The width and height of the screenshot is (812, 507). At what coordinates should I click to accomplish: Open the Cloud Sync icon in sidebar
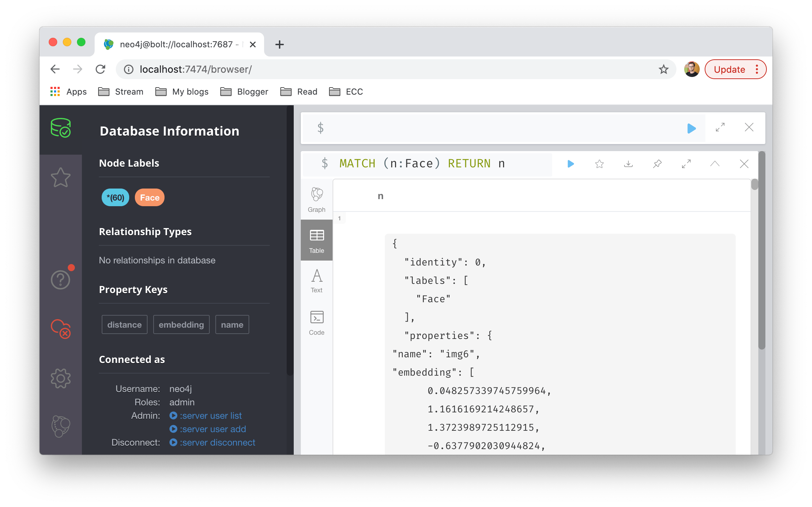[x=61, y=329]
